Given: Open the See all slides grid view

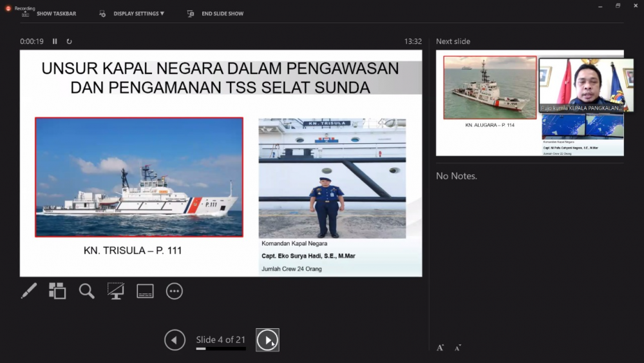Looking at the screenshot, I should coord(57,291).
